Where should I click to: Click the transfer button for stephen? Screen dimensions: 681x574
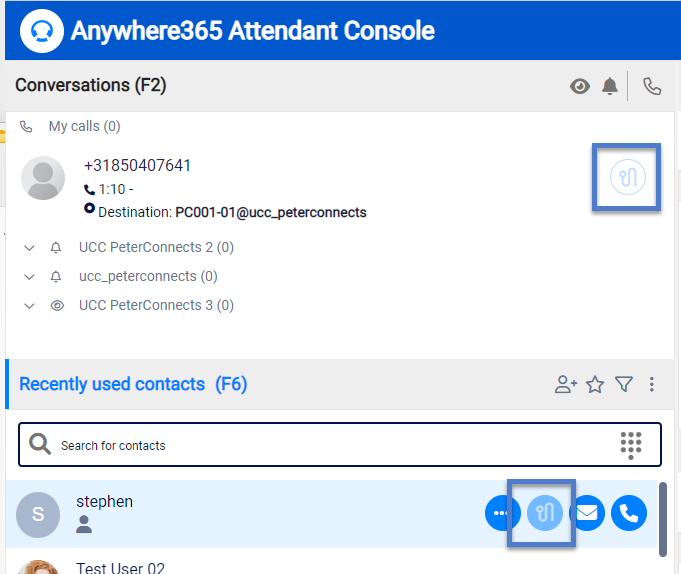[544, 514]
